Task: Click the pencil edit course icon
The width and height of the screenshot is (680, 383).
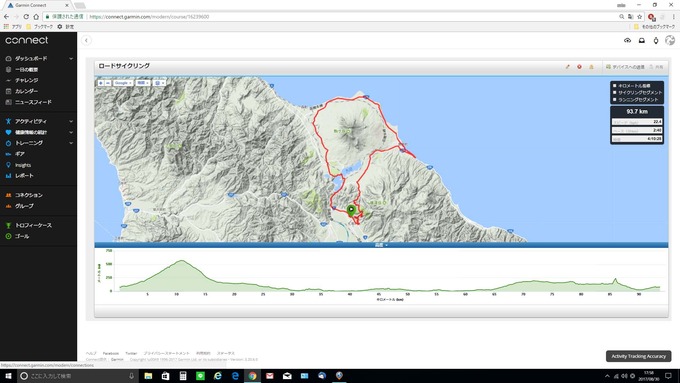Action: [567, 67]
